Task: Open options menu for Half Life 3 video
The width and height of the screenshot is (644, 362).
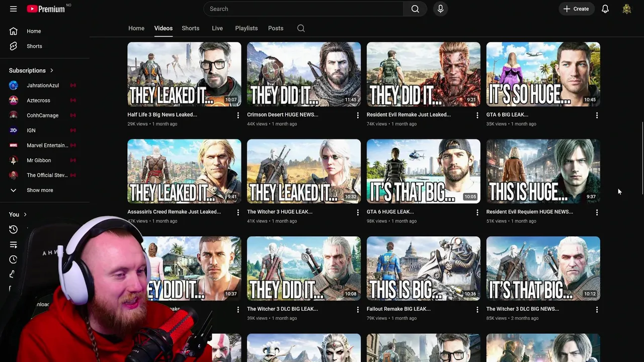Action: [238, 115]
